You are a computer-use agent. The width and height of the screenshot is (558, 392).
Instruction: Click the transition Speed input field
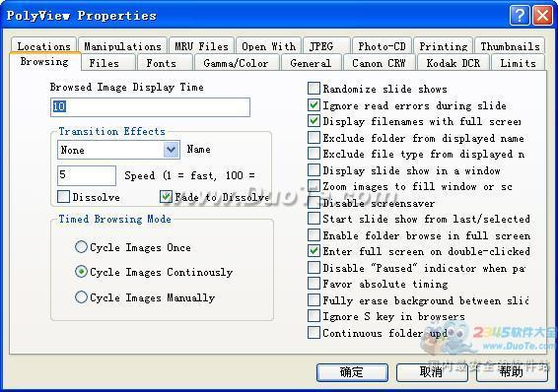pyautogui.click(x=87, y=175)
